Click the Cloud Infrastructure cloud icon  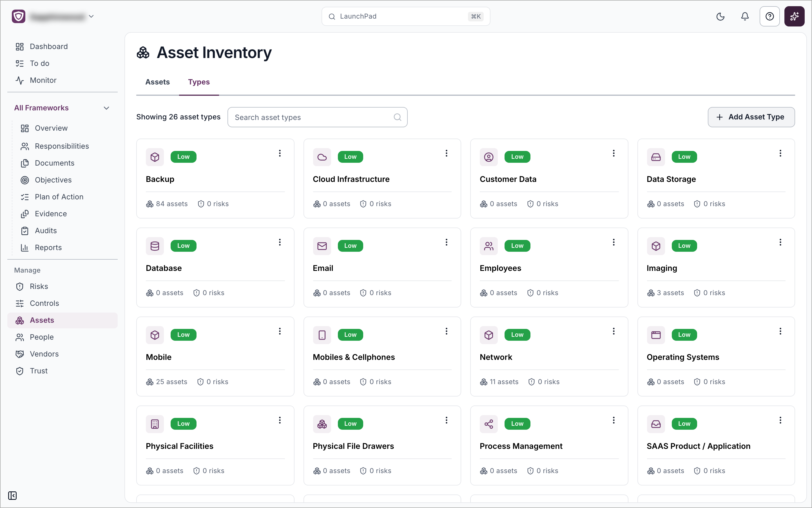(322, 157)
